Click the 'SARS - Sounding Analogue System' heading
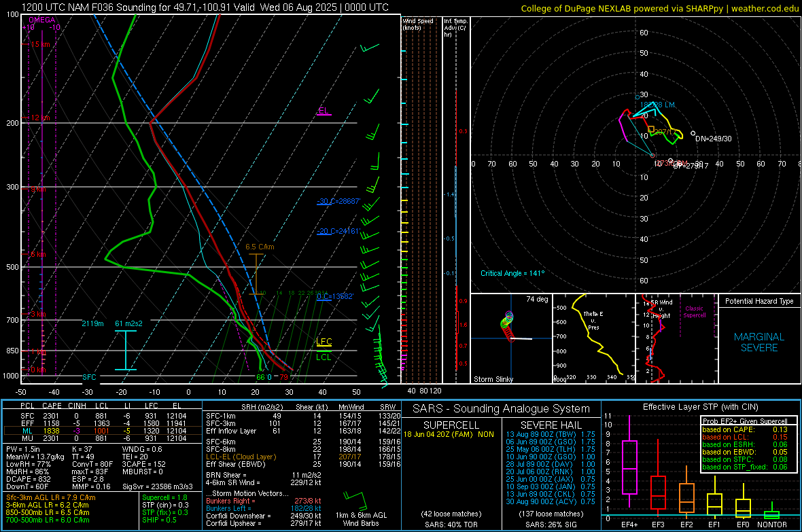 502,409
